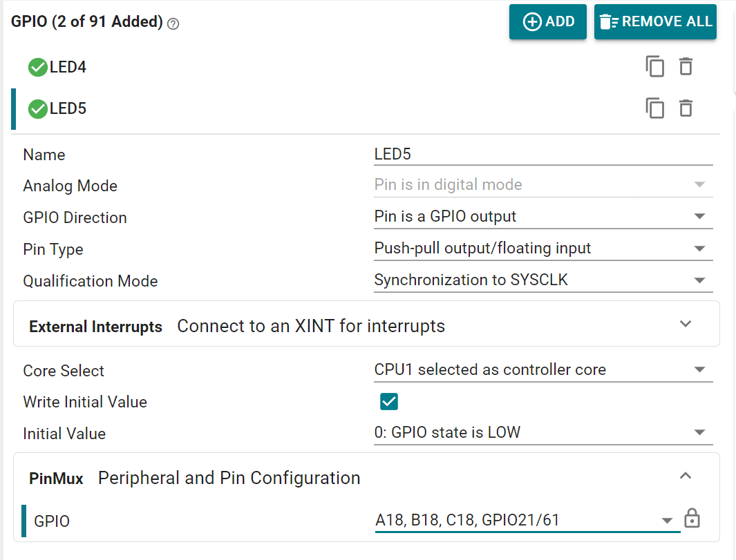Duplicate the LED5 GPIO instance
Image resolution: width=736 pixels, height=560 pixels.
pos(654,108)
